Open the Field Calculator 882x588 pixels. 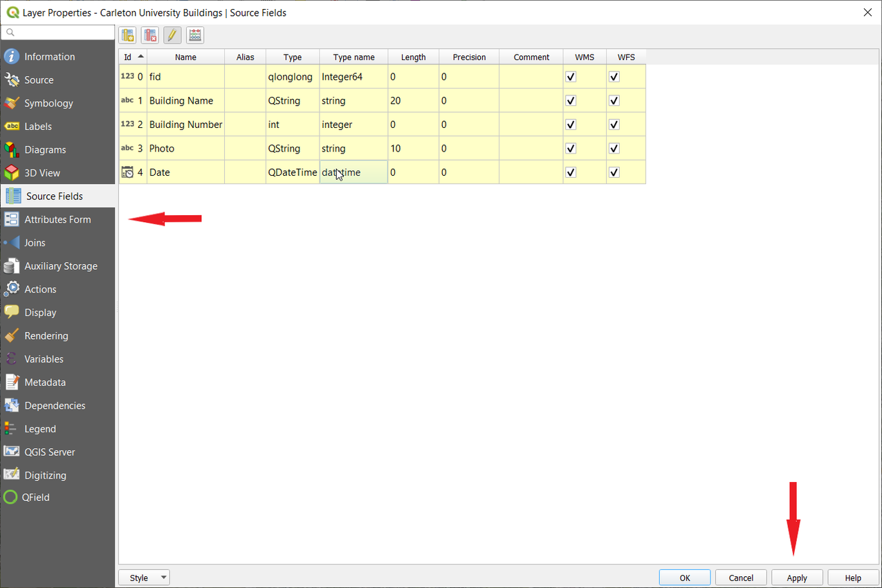(195, 35)
